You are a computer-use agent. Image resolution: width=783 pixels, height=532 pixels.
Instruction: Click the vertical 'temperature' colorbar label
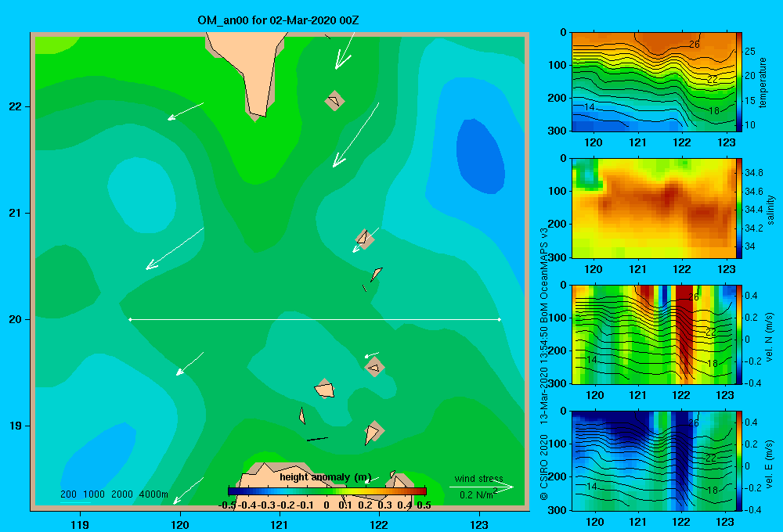(x=763, y=82)
